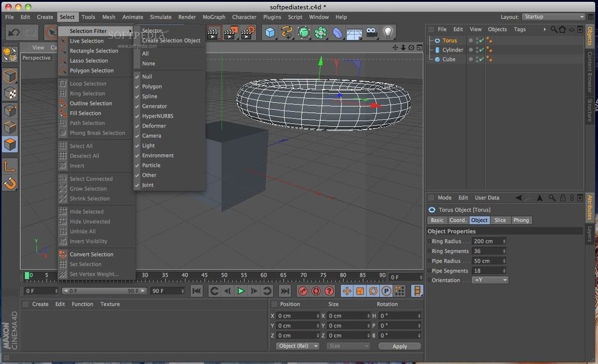Open the timeline filmstrip icon
This screenshot has height=364, width=598.
(417, 291)
